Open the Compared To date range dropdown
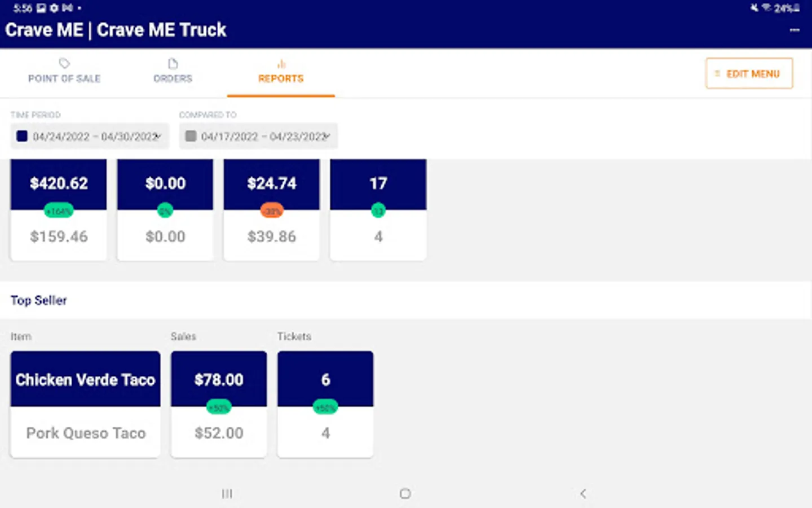The width and height of the screenshot is (812, 508). click(x=259, y=137)
